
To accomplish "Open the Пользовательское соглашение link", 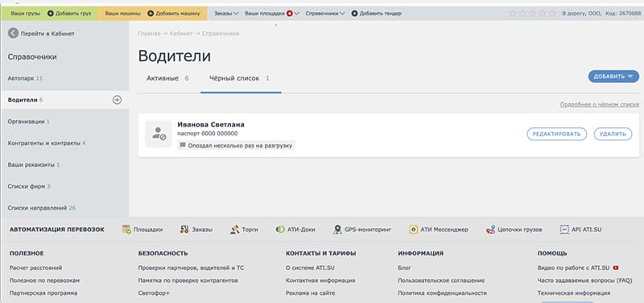I will pyautogui.click(x=441, y=280).
